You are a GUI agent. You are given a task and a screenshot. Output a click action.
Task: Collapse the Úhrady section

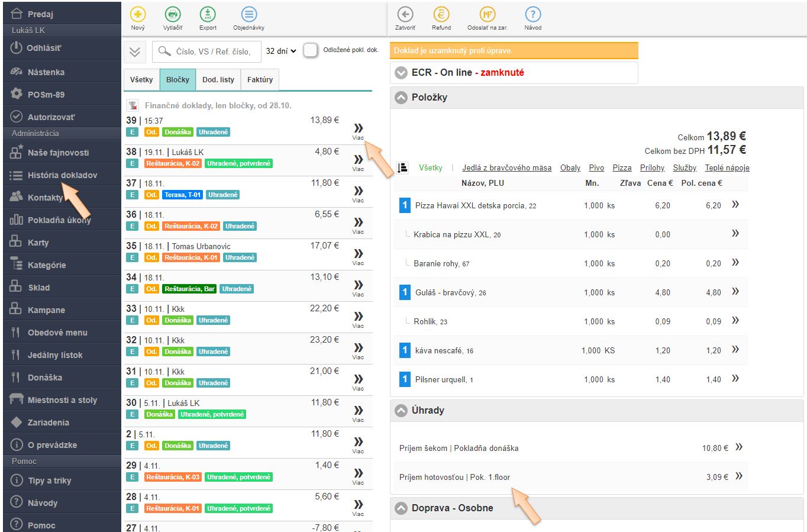tap(401, 411)
